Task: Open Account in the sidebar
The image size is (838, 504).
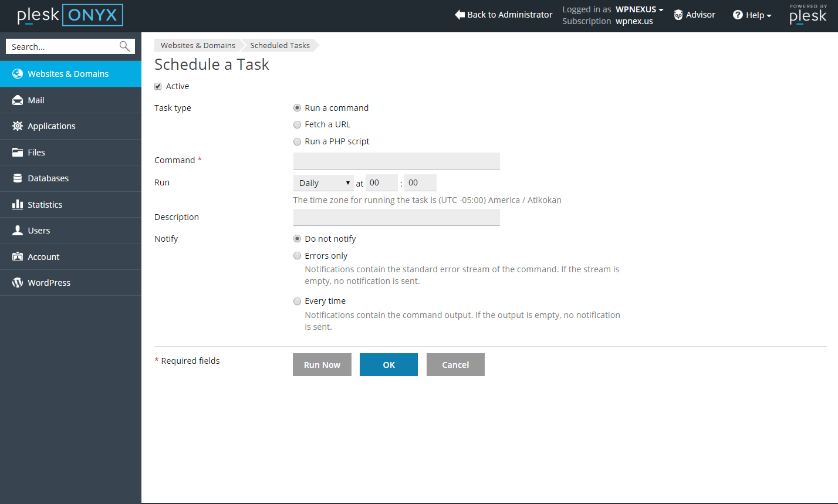Action: click(x=70, y=257)
